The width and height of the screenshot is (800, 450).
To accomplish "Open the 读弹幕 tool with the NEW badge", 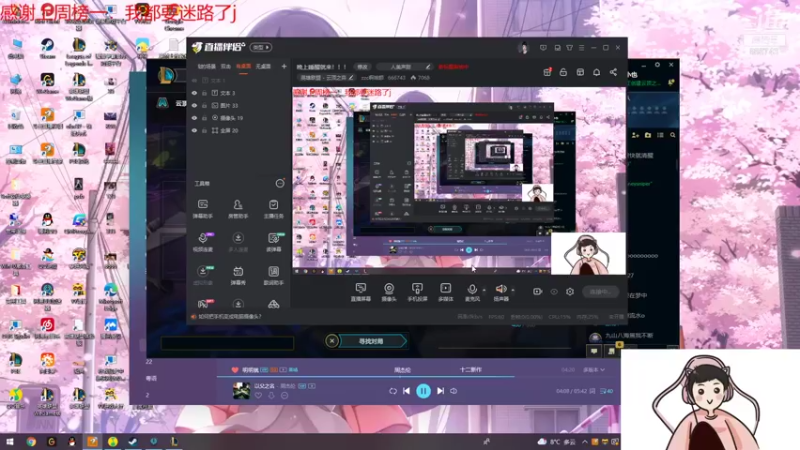I will 273,242.
